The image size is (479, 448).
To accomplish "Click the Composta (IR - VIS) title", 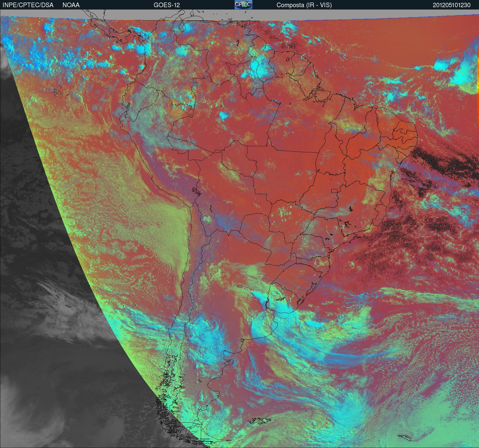I will pyautogui.click(x=304, y=5).
